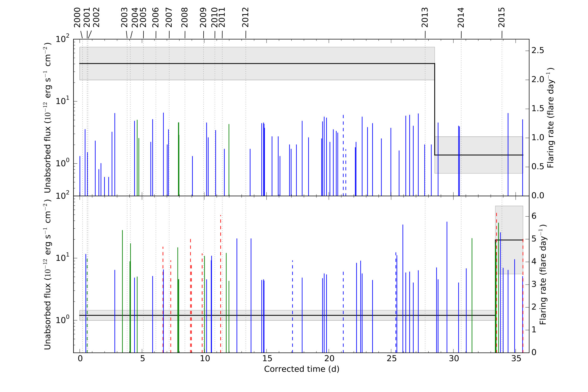The height and width of the screenshot is (392, 588).
Task: Select the 2.0 flaring rate tick label
Action: (x=538, y=79)
